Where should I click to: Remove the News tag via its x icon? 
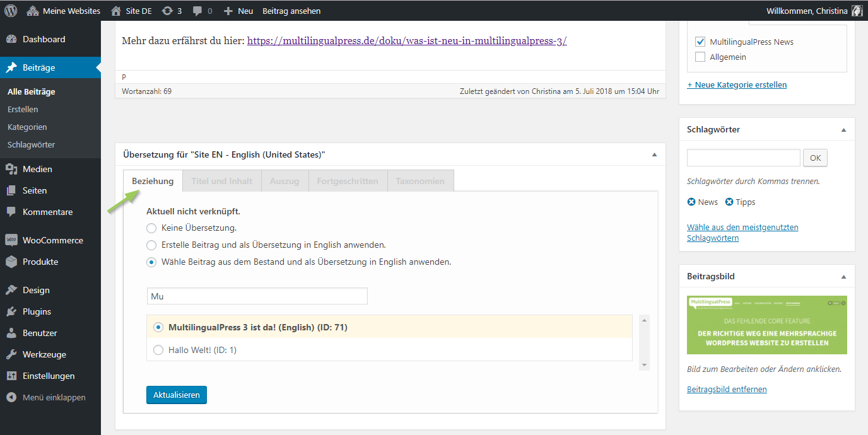pyautogui.click(x=691, y=202)
